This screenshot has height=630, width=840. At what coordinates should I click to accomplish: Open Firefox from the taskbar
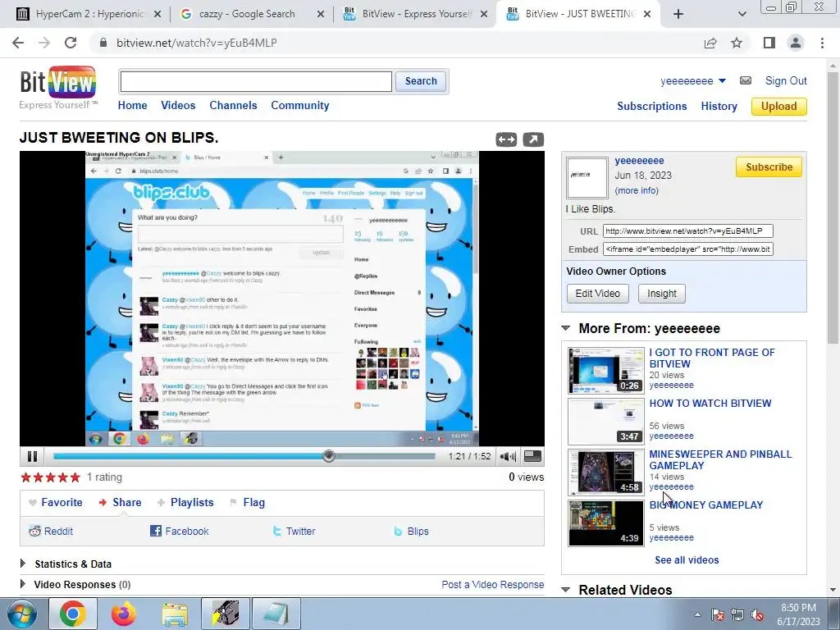click(124, 614)
